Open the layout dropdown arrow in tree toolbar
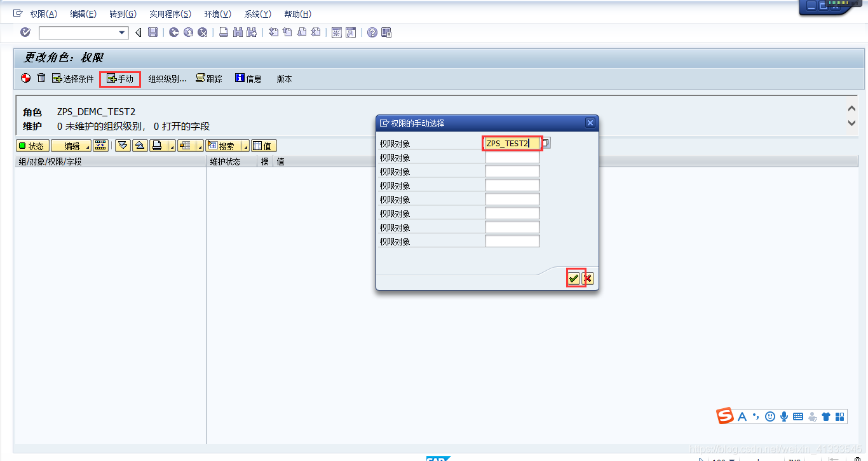Screen dimensions: 868x461 (200, 147)
